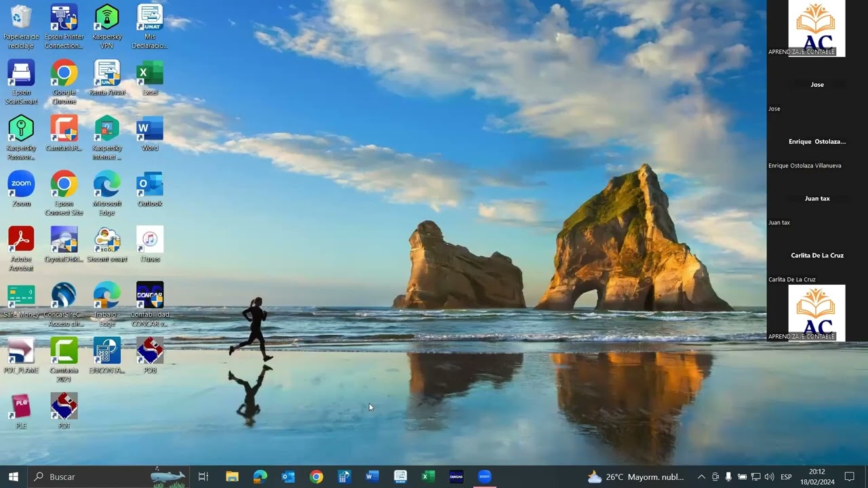Open Contabilidad CONCAR desktop shortcut
The height and width of the screenshot is (488, 868).
(150, 304)
